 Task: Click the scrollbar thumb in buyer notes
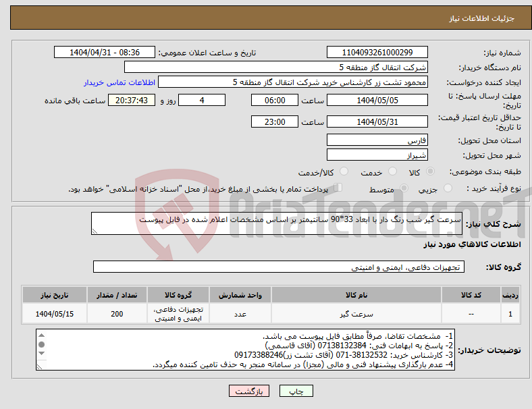click(x=41, y=345)
